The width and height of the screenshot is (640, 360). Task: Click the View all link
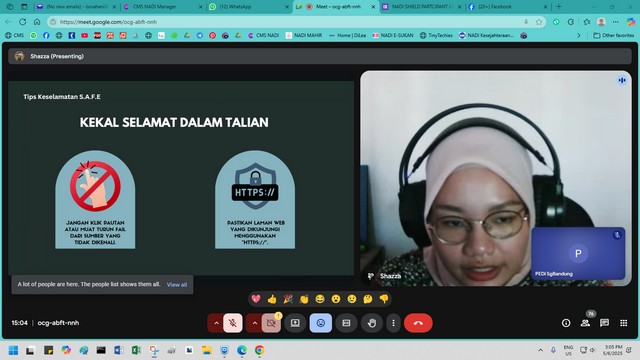[x=177, y=284]
